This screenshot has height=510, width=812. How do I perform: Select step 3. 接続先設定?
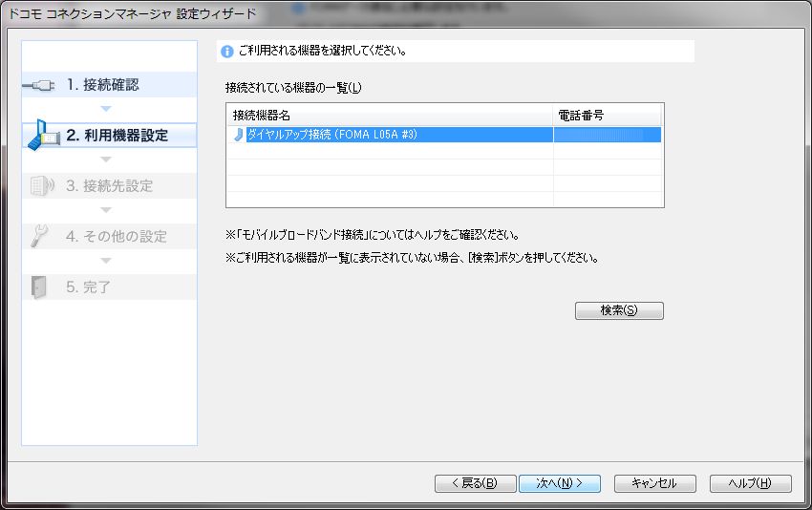pos(109,186)
